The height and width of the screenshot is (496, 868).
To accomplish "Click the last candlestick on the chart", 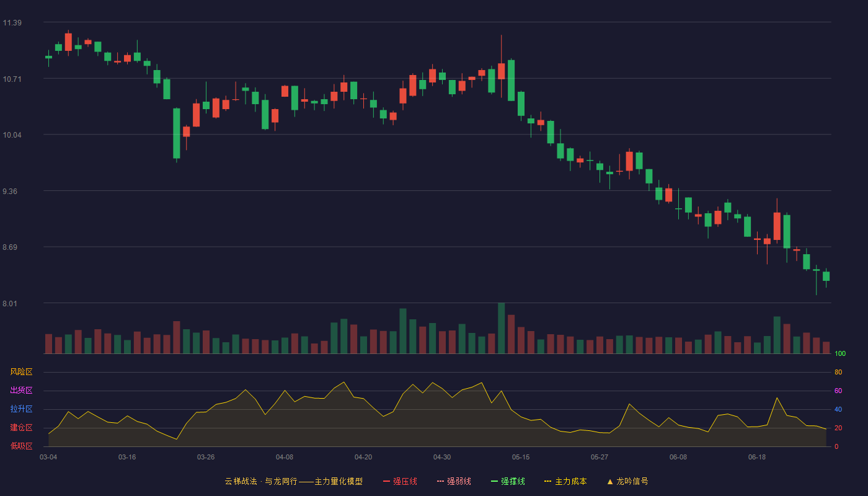I will coord(826,277).
